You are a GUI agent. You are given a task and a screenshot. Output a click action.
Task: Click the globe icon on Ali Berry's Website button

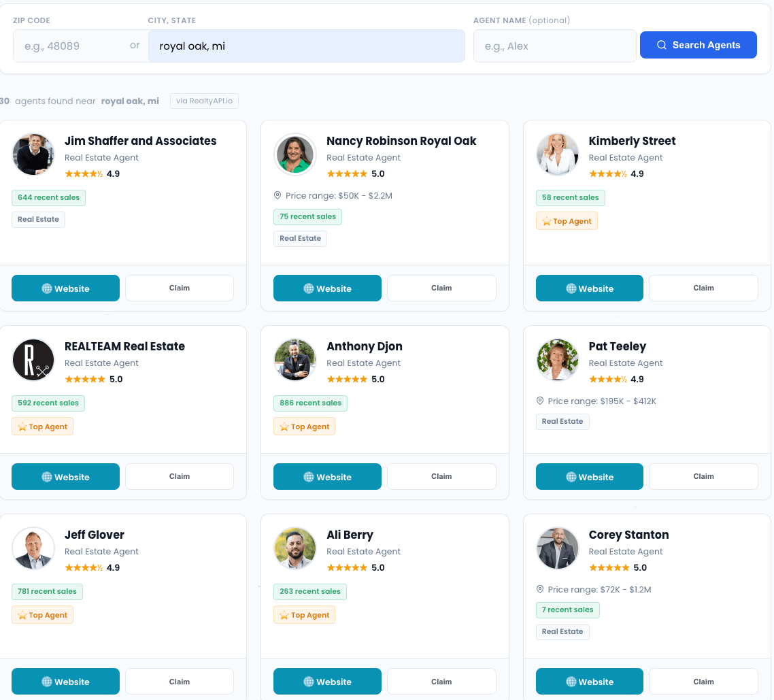click(308, 681)
